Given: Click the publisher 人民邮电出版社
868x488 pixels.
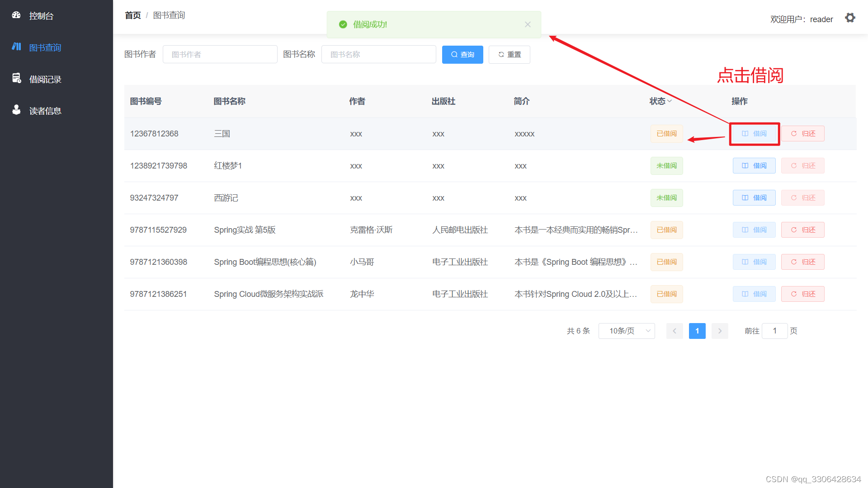Looking at the screenshot, I should point(460,230).
